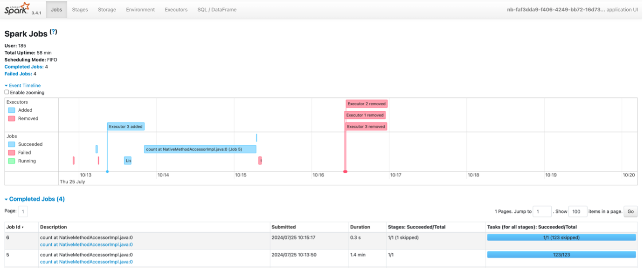The image size is (644, 270).
Task: Enable zooming checkbox on timeline
Action: (x=7, y=92)
